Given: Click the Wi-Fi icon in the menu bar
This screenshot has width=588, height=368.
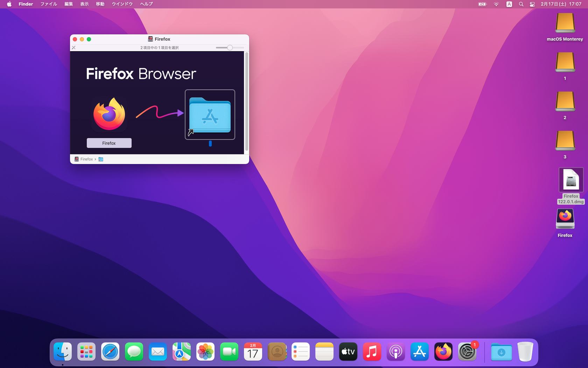Looking at the screenshot, I should click(496, 4).
